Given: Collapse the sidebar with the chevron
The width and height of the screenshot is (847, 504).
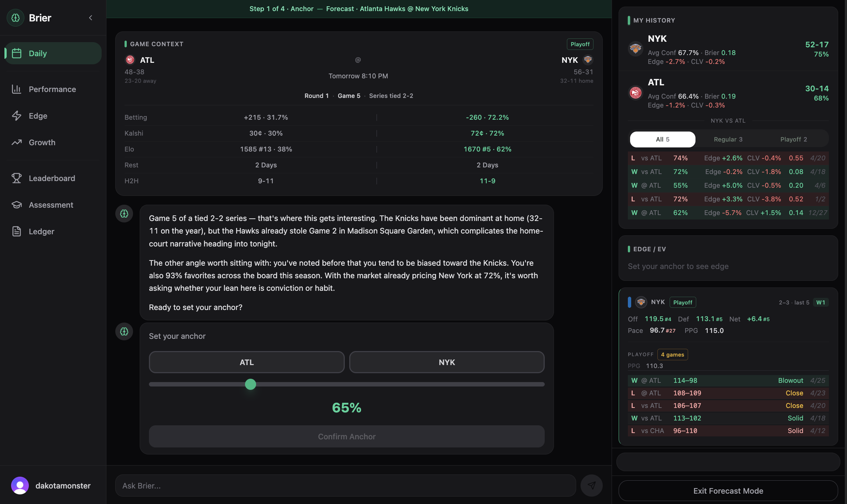Looking at the screenshot, I should 91,18.
